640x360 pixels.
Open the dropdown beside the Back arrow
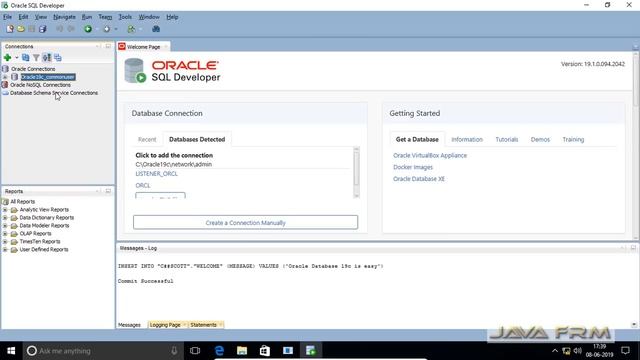[x=97, y=29]
